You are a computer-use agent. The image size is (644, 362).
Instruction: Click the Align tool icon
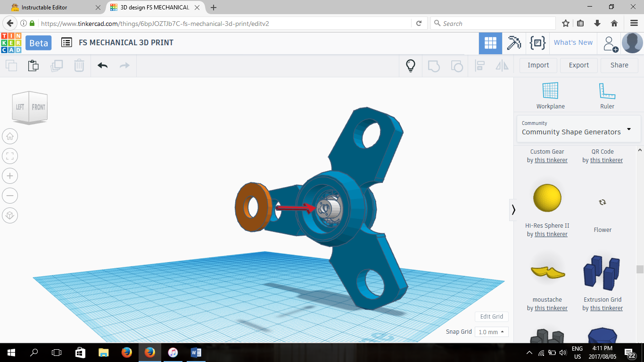(480, 66)
